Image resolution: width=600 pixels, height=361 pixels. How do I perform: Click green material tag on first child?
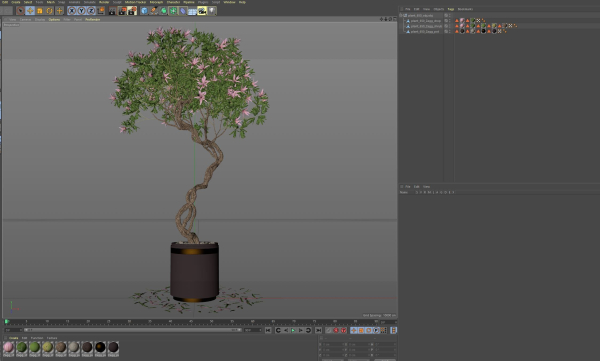coord(473,21)
